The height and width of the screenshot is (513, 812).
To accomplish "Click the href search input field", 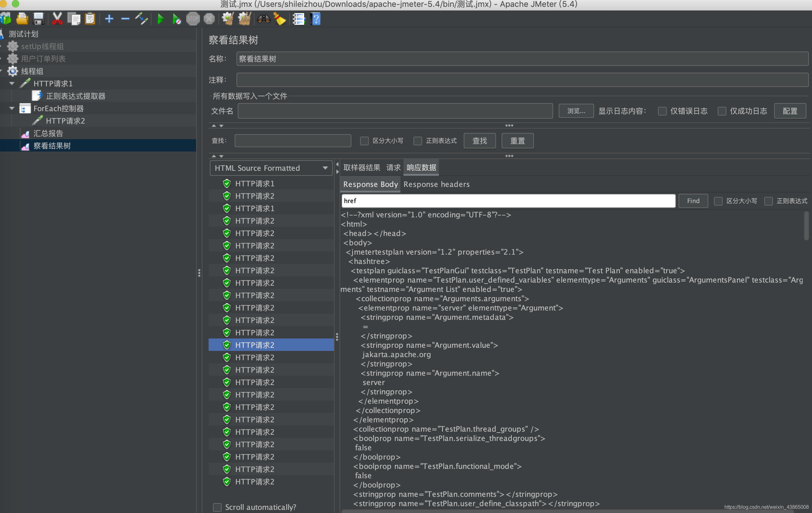I will pos(508,201).
